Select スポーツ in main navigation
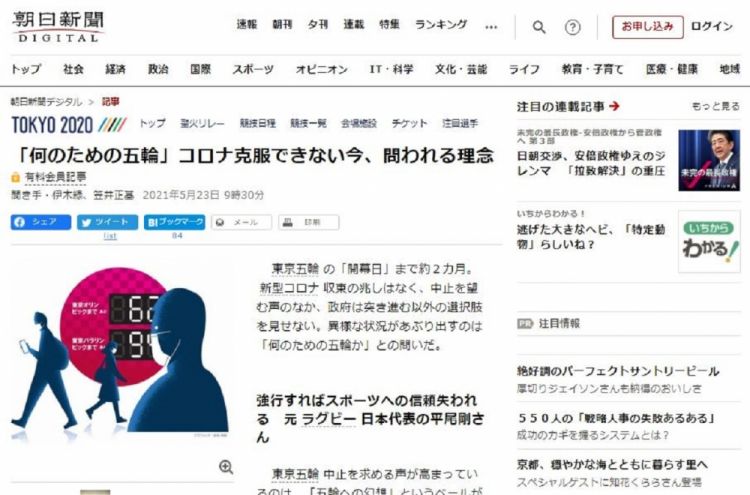The height and width of the screenshot is (495, 750). click(253, 69)
